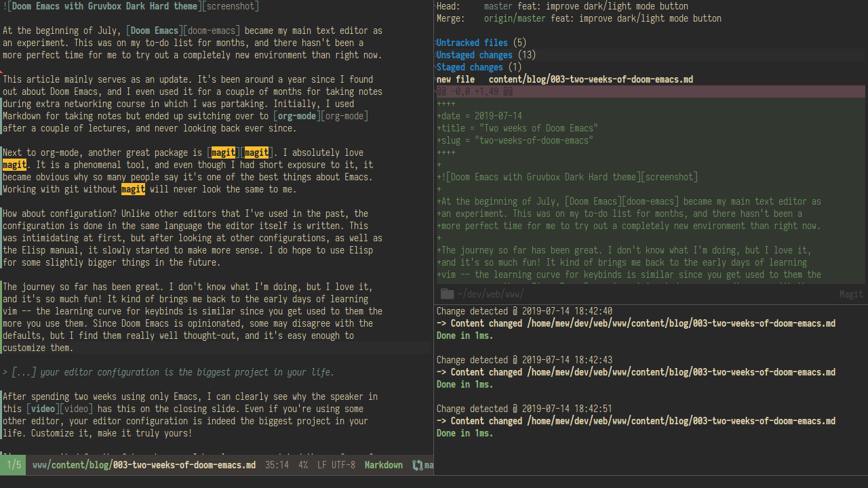This screenshot has width=868, height=488.
Task: Select the Head: master line in Magit status
Action: (x=562, y=6)
